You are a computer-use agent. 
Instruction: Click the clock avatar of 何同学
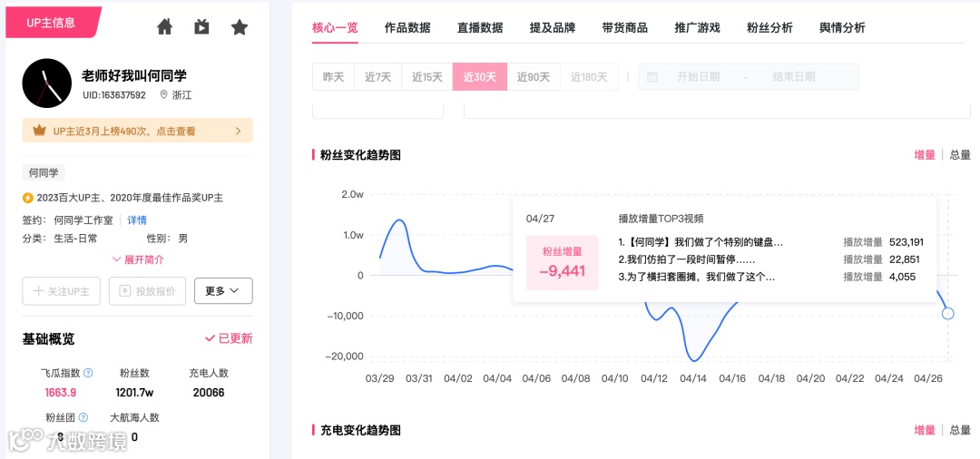click(x=47, y=83)
